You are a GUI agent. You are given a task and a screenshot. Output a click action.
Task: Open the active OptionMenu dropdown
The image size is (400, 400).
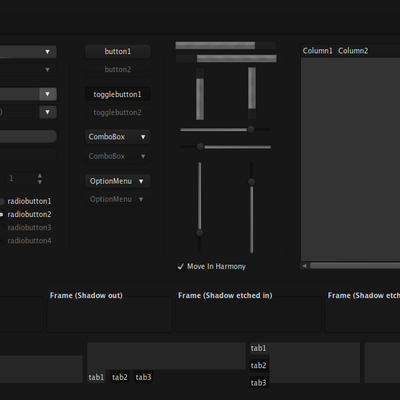(x=118, y=181)
